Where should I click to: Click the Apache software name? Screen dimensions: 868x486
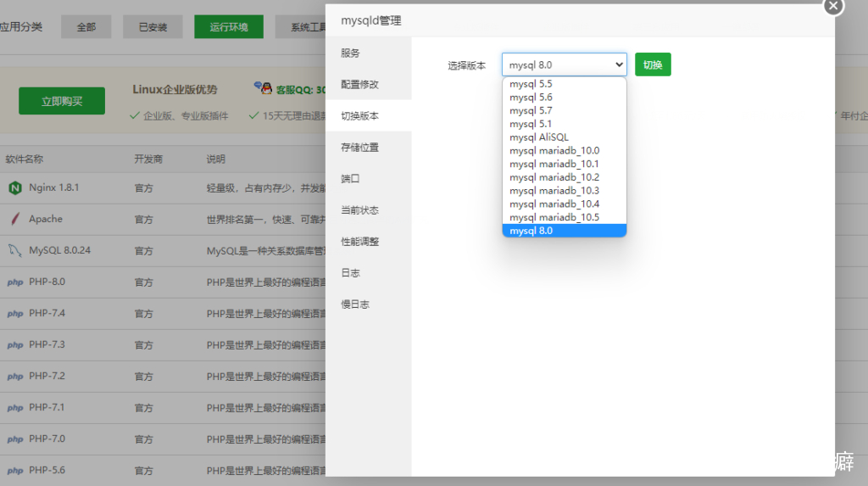pos(46,219)
